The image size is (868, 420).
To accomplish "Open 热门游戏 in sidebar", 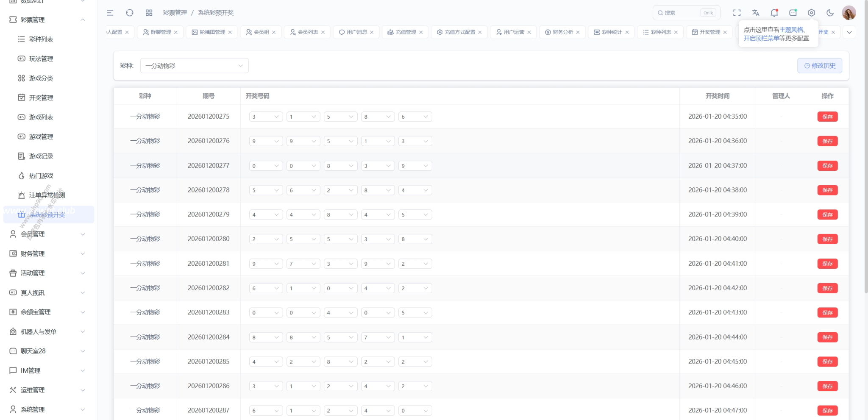I will click(x=49, y=175).
